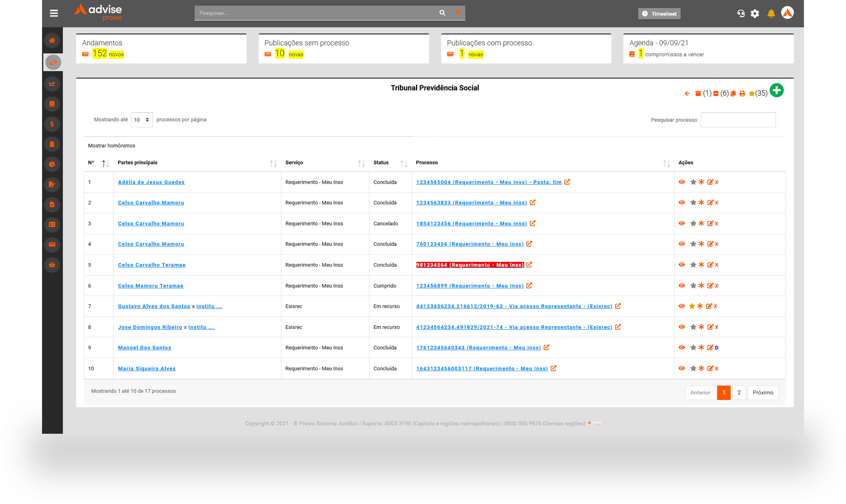Toggle the eye icon for Adélia de Jesus Guedes

tap(682, 182)
